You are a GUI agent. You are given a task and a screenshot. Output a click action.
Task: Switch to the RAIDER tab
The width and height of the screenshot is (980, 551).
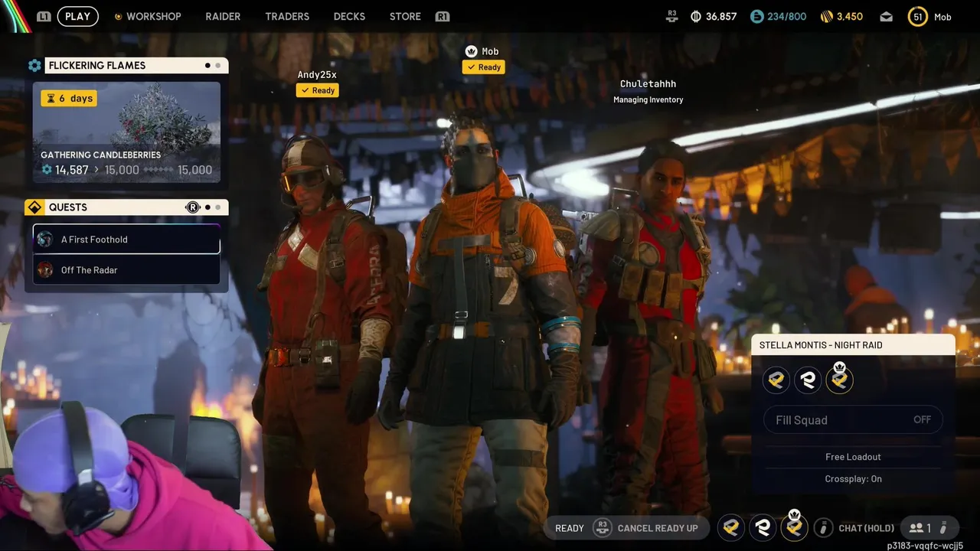point(223,16)
